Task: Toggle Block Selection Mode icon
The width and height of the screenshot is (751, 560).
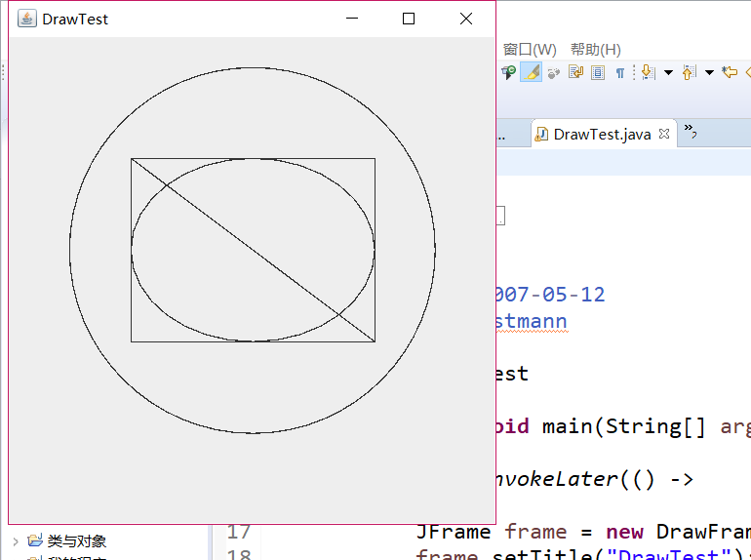Action: tap(598, 73)
